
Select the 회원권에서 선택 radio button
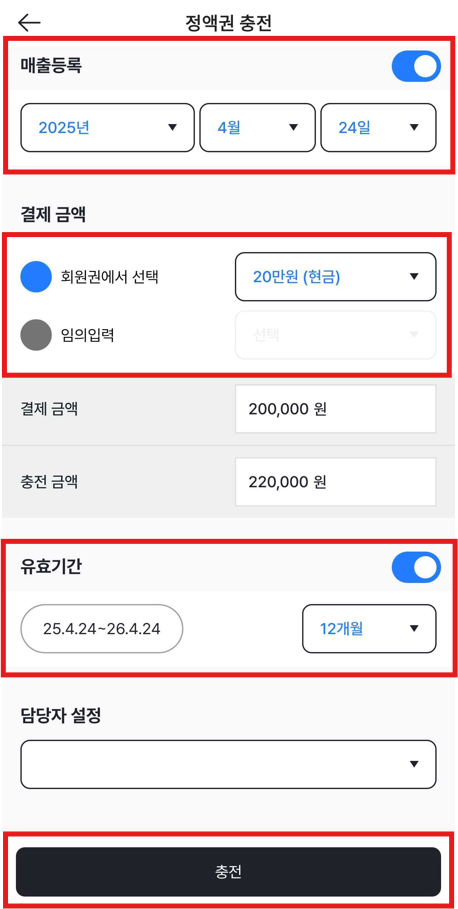pos(36,277)
